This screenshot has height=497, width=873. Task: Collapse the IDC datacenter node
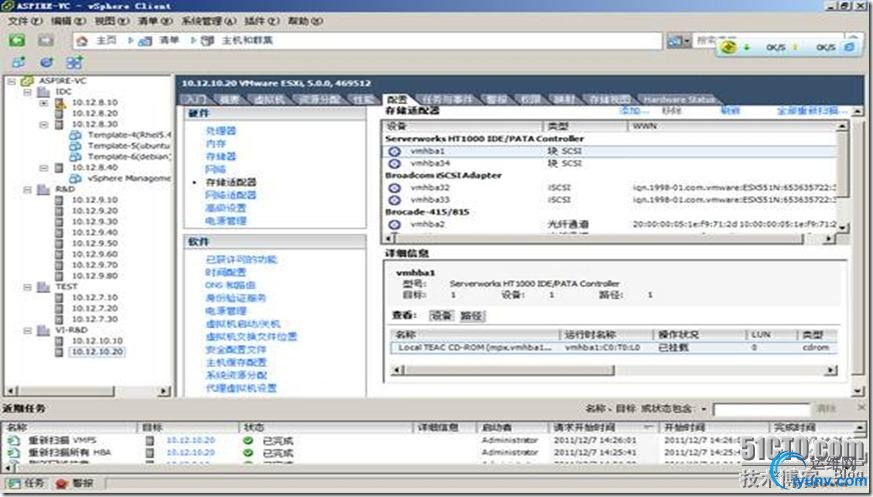click(27, 92)
